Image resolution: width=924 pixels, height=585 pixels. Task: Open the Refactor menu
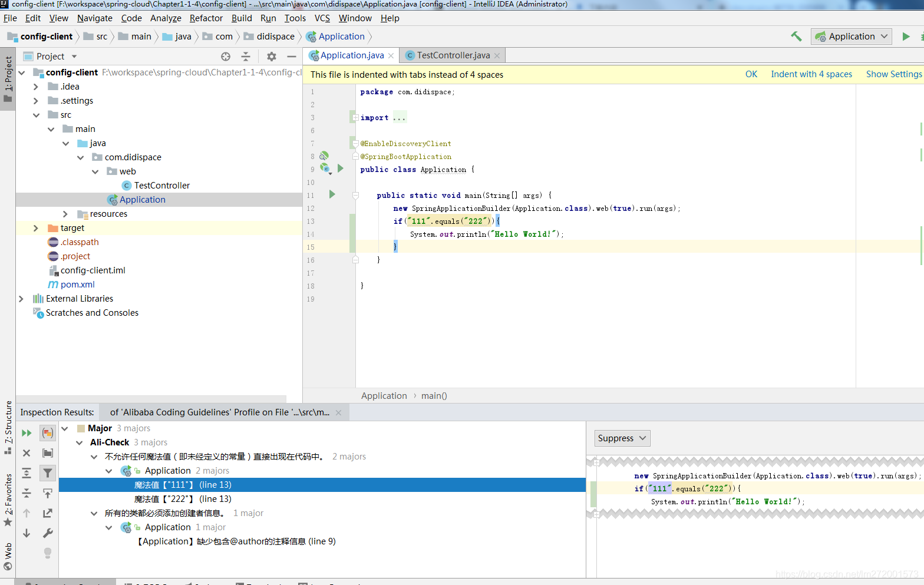[x=206, y=18]
